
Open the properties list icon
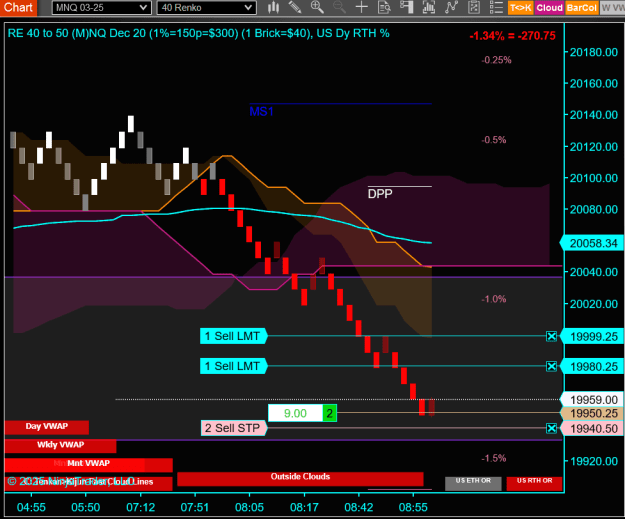[496, 7]
